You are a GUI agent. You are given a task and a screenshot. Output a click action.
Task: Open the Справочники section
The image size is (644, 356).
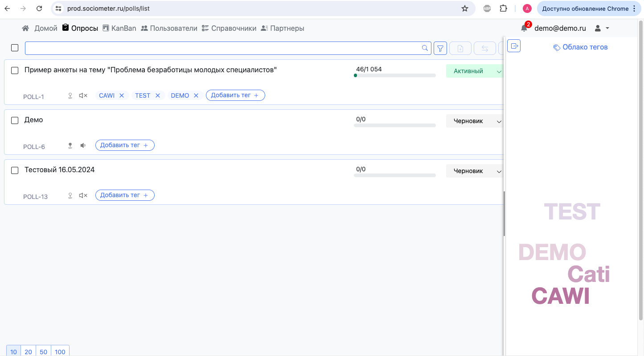[229, 28]
